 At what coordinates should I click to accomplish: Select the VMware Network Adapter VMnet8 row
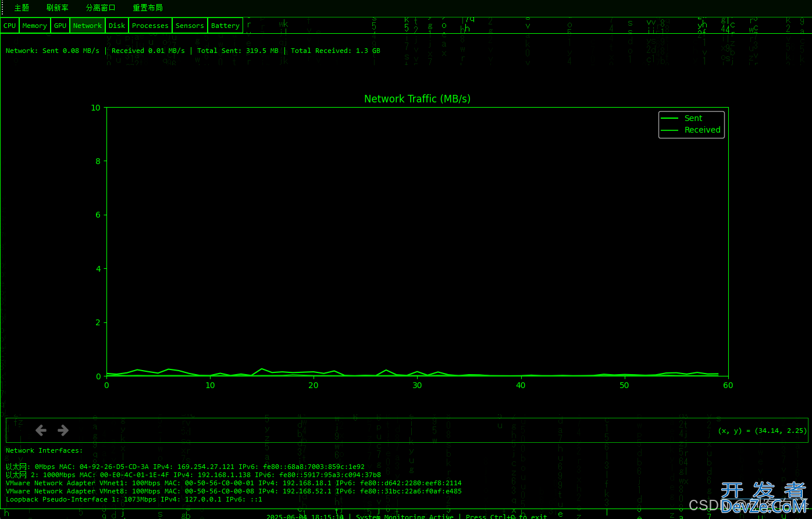click(x=234, y=491)
